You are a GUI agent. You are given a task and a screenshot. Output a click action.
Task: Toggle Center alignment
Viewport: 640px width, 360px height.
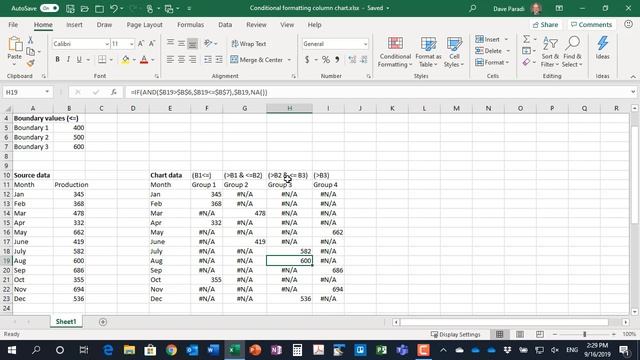pos(181,60)
